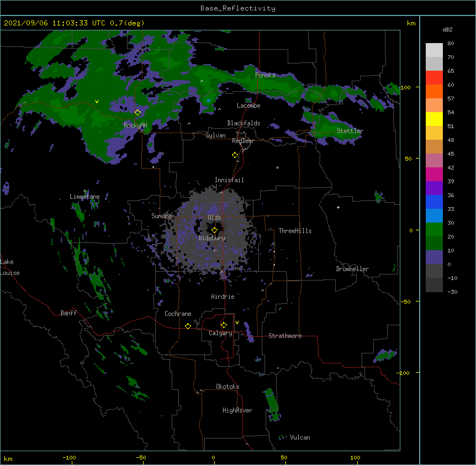476x465 pixels.
Task: Click the ThreeHills city label
Action: point(295,231)
